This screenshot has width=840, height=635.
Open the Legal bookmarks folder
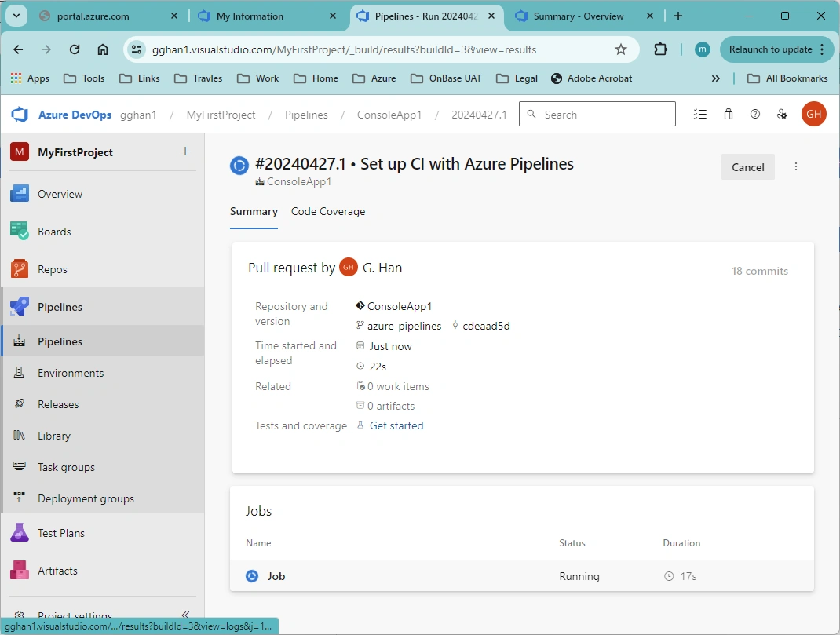(517, 78)
